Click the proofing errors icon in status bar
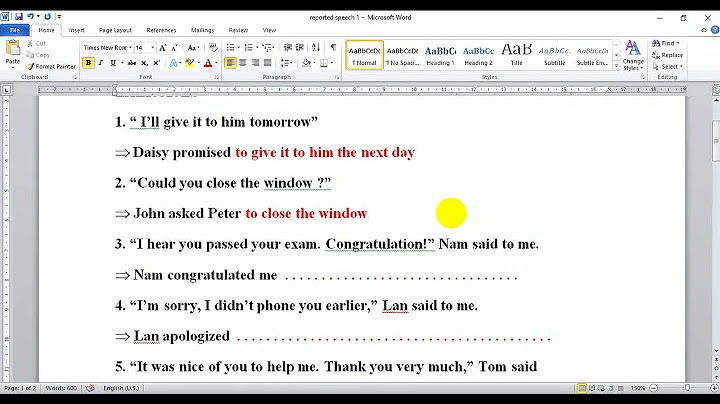Screen dimensions: 720x404 tap(90, 388)
